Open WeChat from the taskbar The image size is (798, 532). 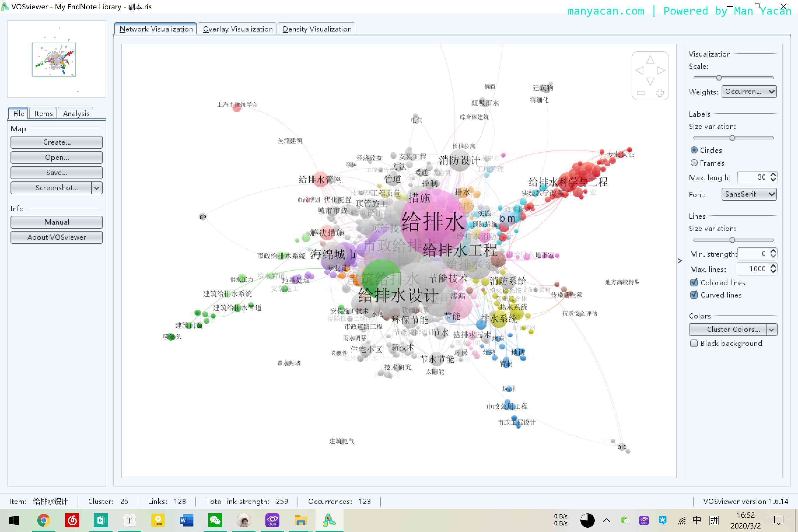pyautogui.click(x=215, y=520)
